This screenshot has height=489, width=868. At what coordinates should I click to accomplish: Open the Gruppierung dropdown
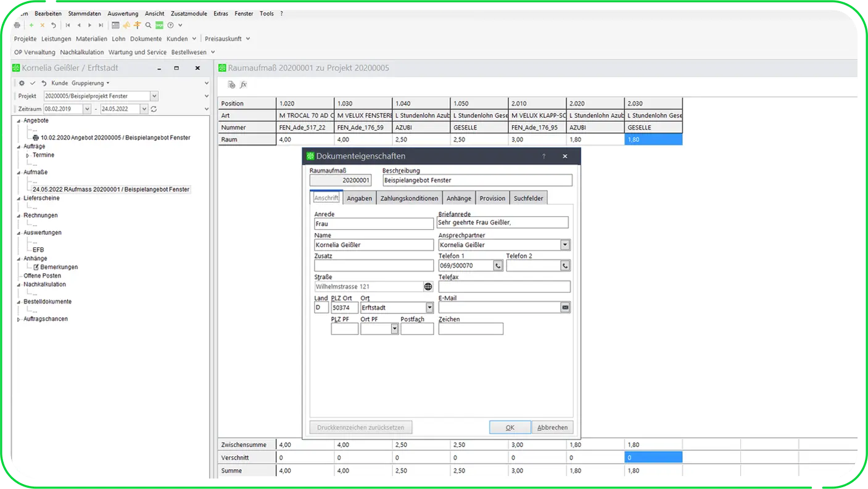91,83
